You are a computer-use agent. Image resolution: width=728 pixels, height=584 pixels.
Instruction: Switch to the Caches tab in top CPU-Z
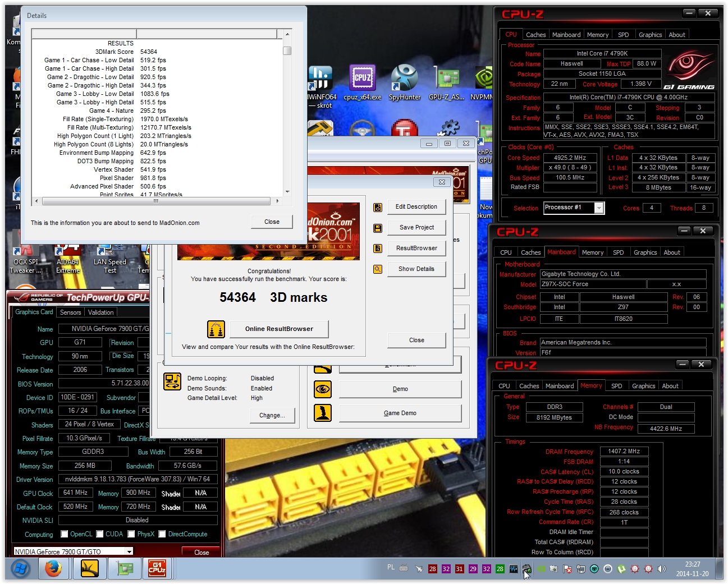click(535, 35)
